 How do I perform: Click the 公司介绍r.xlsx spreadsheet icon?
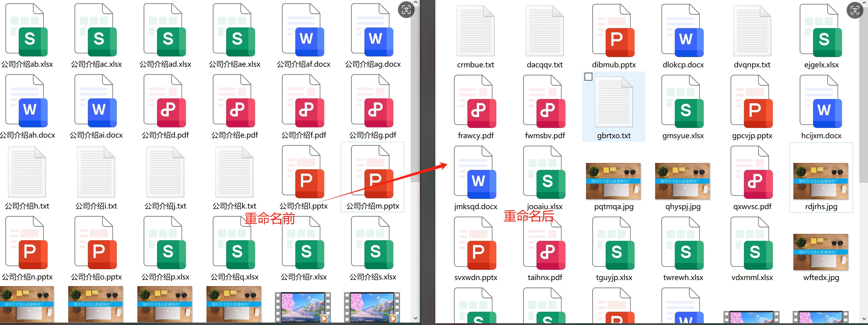[x=303, y=243]
